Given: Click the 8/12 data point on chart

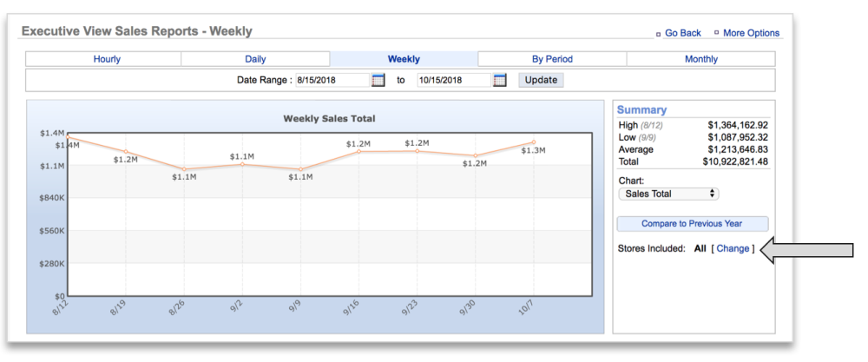Looking at the screenshot, I should click(x=68, y=136).
